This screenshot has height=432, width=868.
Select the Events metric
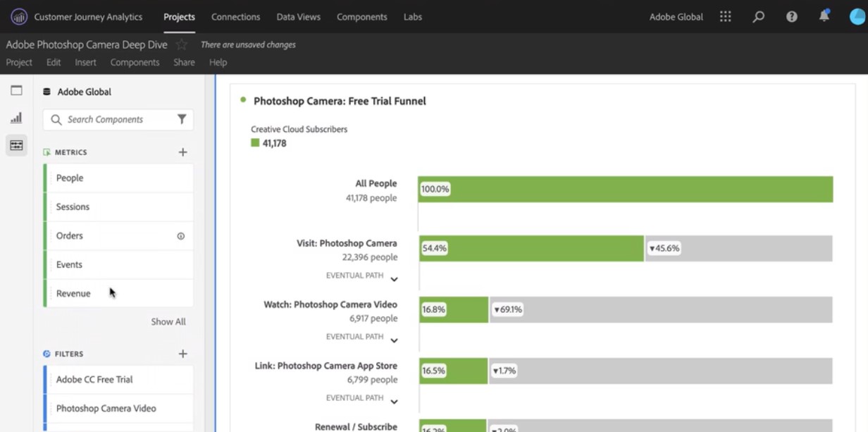pos(118,264)
